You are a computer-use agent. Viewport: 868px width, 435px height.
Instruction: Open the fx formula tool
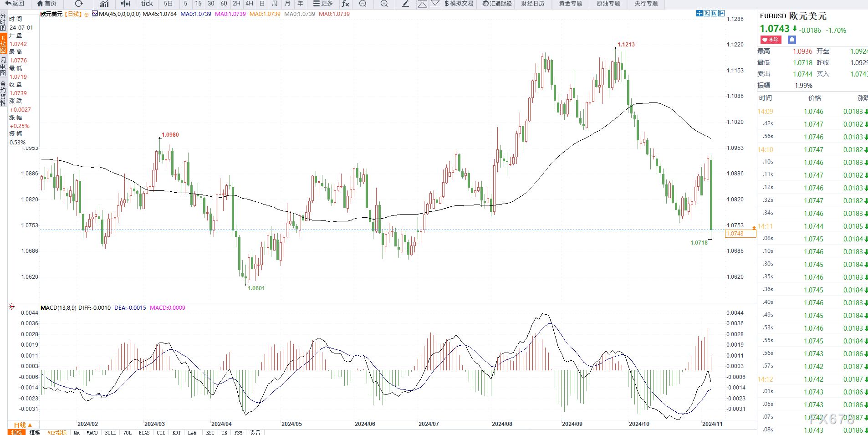pyautogui.click(x=346, y=4)
